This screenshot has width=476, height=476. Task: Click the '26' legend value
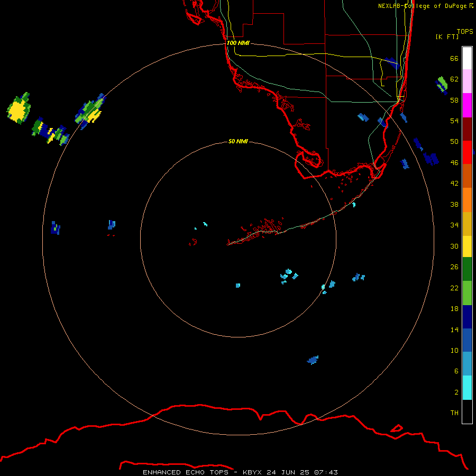tap(454, 267)
